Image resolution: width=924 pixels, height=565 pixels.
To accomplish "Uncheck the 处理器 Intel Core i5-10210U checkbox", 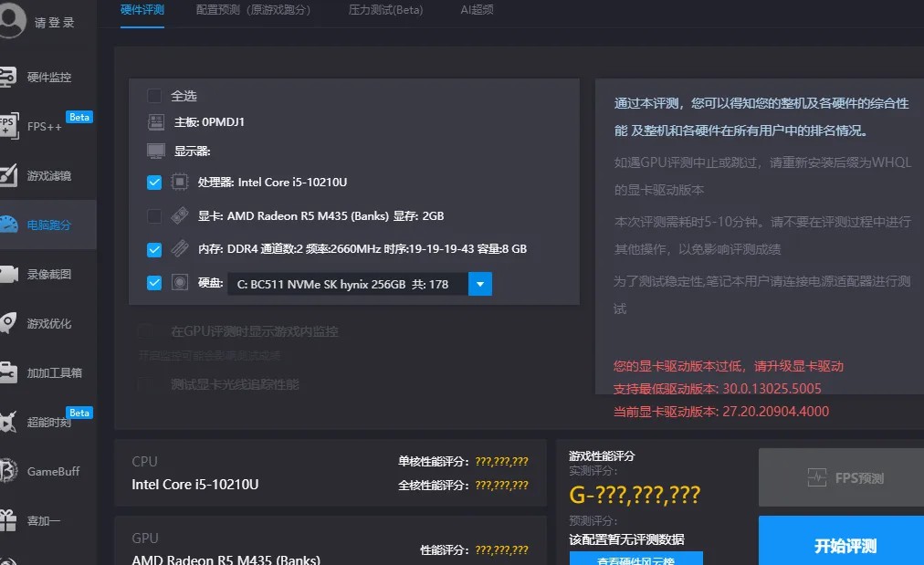I will click(154, 183).
